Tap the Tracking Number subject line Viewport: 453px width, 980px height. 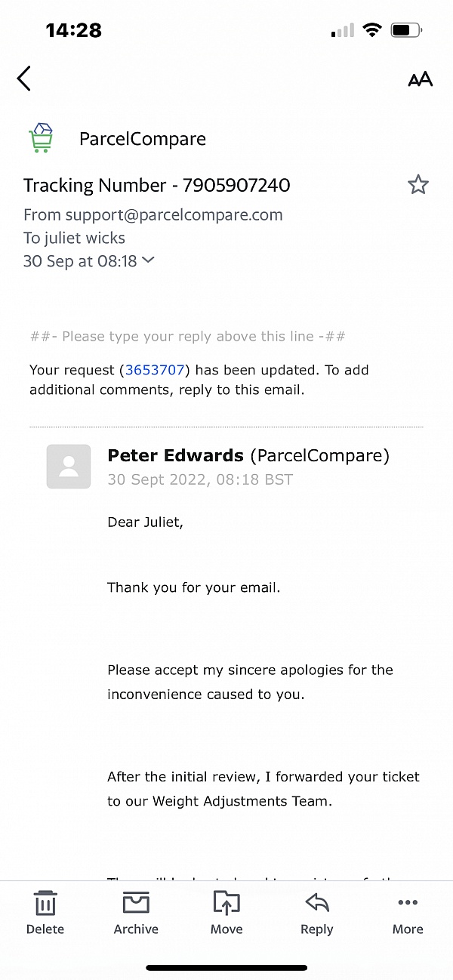pos(156,185)
